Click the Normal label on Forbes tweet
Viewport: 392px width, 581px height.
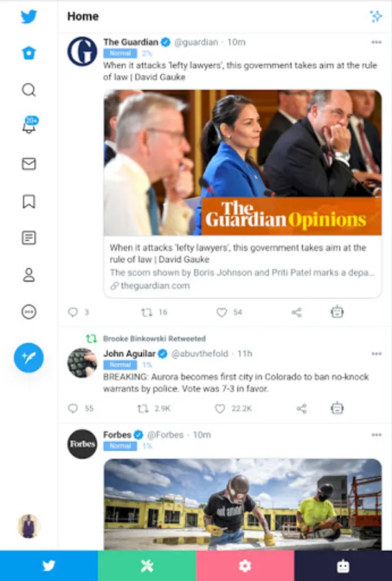pyautogui.click(x=121, y=446)
